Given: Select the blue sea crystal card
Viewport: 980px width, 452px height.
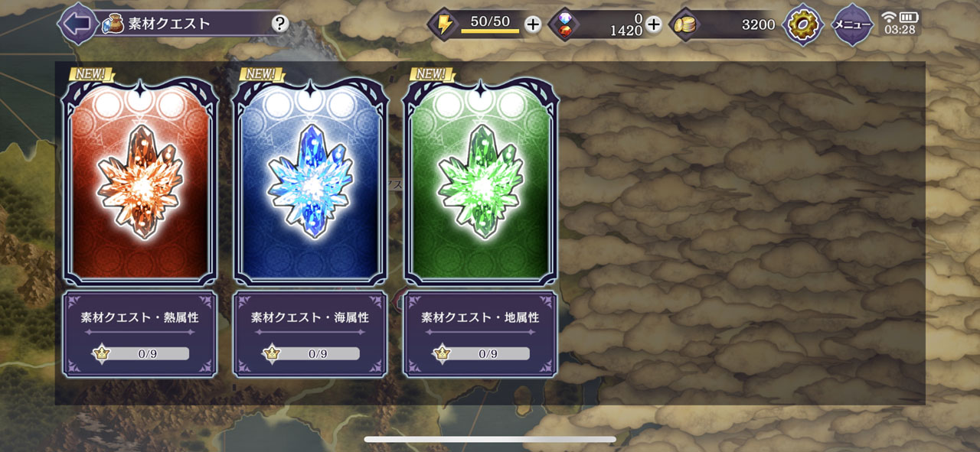Looking at the screenshot, I should (310, 181).
